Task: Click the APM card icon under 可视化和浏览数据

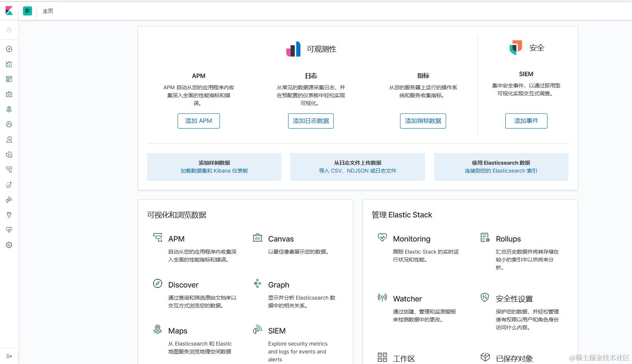Action: pyautogui.click(x=158, y=237)
